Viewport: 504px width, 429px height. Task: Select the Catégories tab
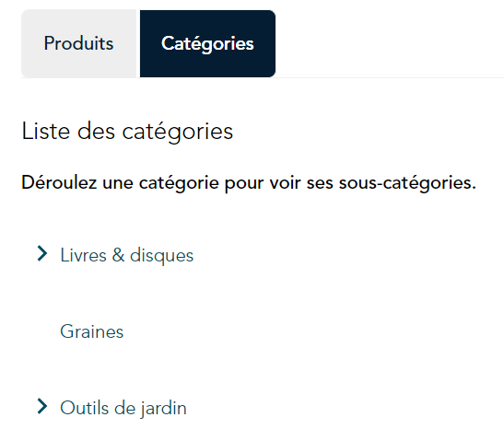pyautogui.click(x=207, y=43)
